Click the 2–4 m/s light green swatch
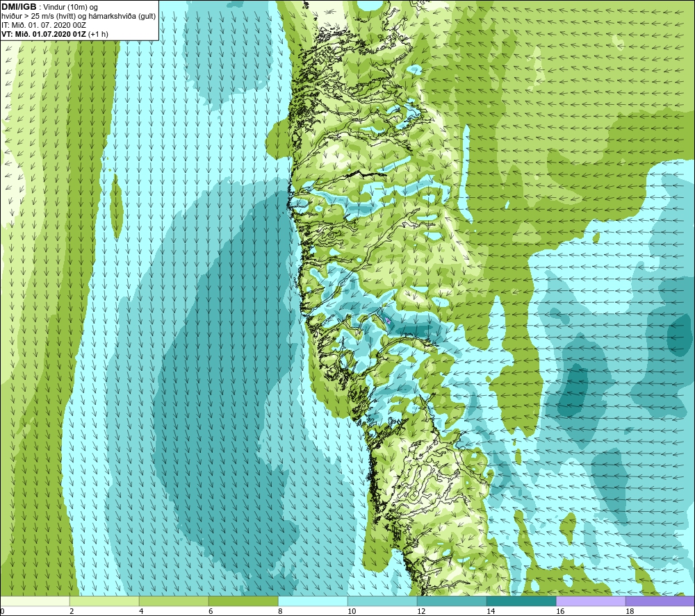The height and width of the screenshot is (616, 695). (x=104, y=601)
